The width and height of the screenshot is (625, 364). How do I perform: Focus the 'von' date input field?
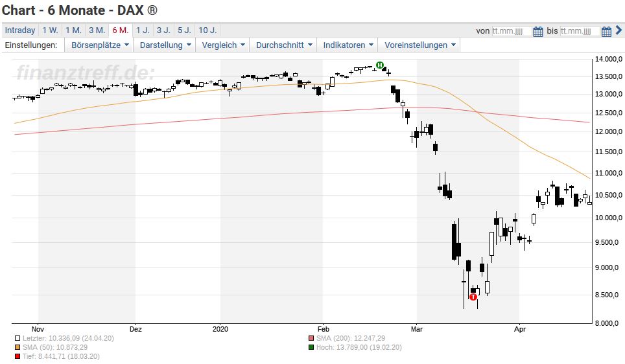pyautogui.click(x=512, y=30)
